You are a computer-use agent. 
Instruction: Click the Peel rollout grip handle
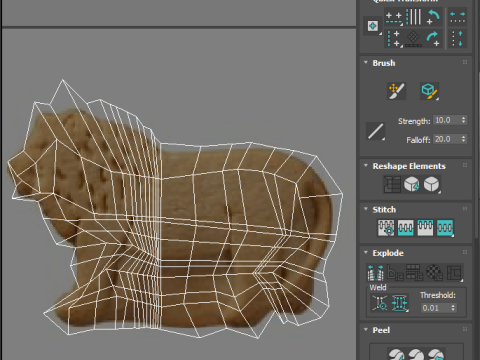coord(465,329)
